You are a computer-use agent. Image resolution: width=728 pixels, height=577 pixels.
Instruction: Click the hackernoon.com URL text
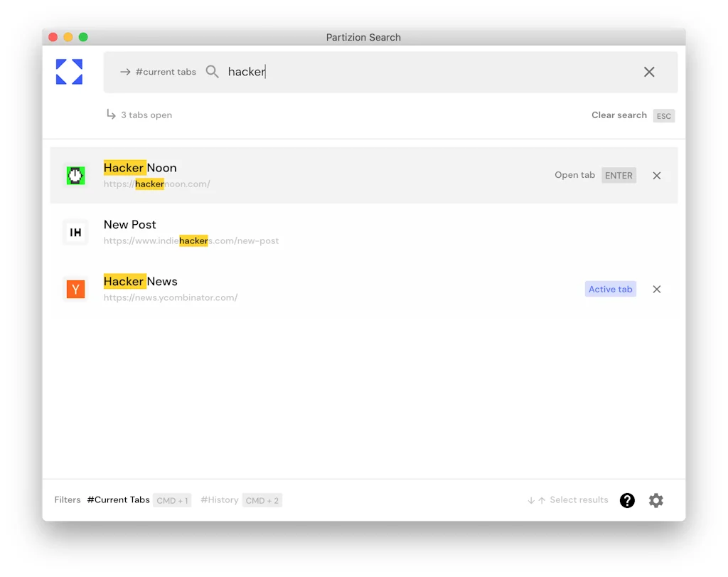(x=156, y=184)
